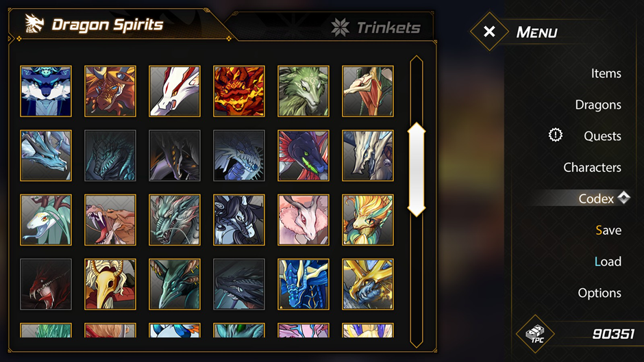644x362 pixels.
Task: Select the locked dark red dragon silhouette
Action: (46, 284)
